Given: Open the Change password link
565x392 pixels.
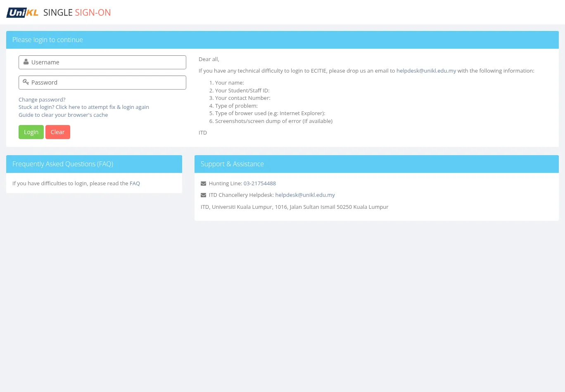Looking at the screenshot, I should (x=42, y=100).
